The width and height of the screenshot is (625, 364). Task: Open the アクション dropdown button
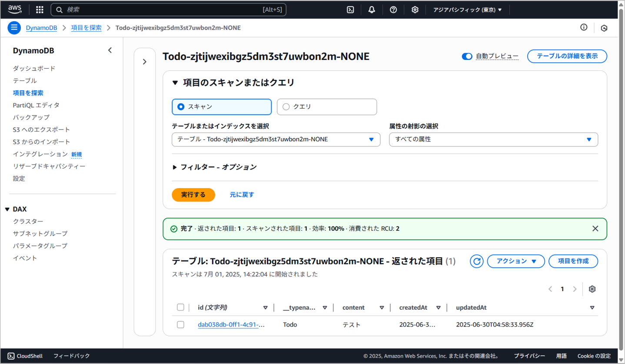click(516, 261)
